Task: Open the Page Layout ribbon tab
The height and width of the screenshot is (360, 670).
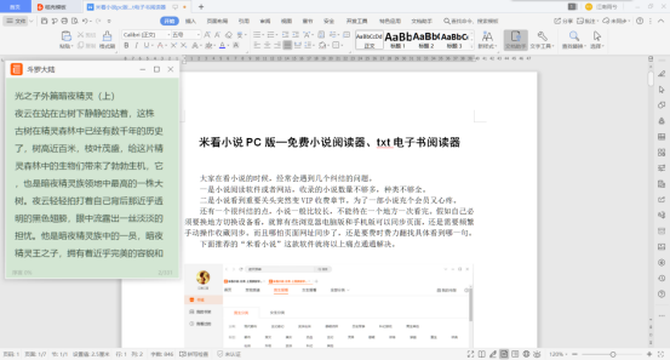Action: coord(217,21)
